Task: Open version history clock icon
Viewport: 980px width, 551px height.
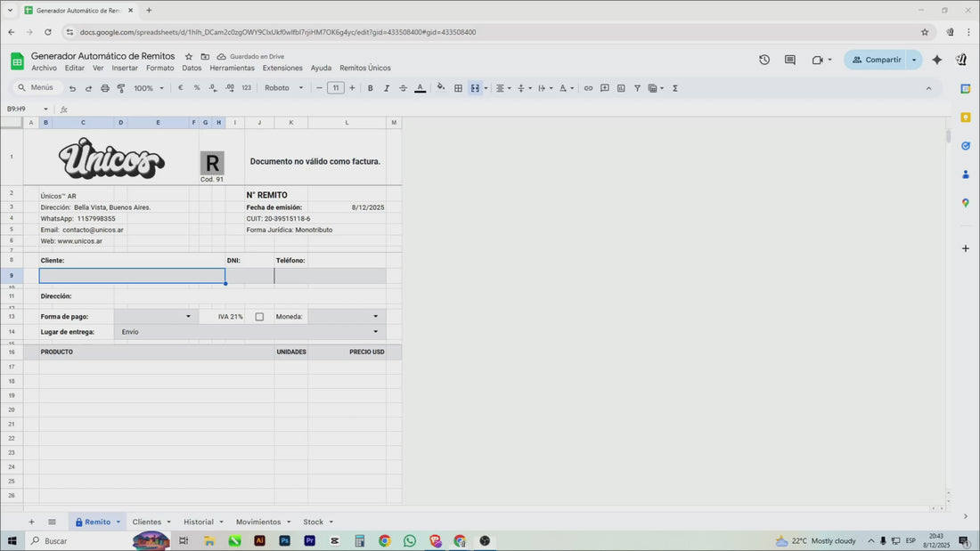Action: click(764, 60)
